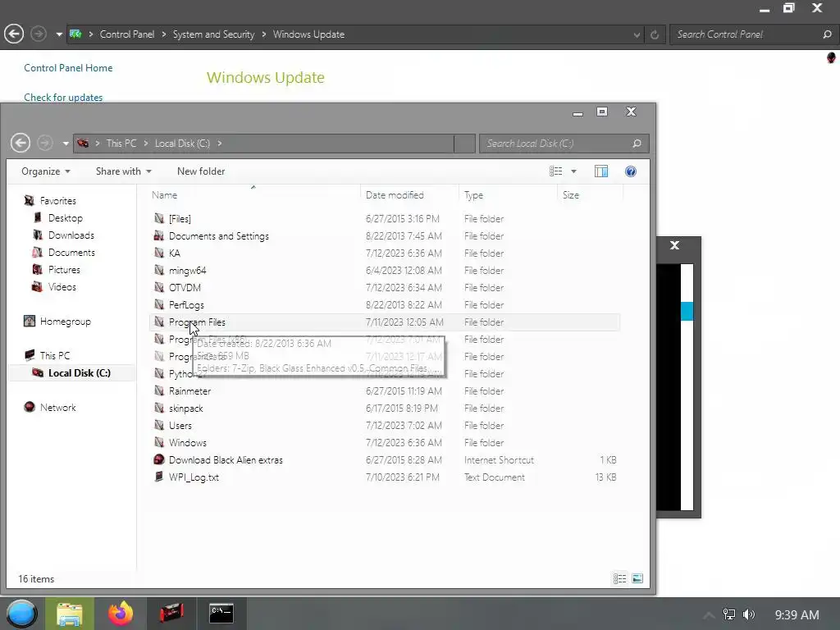Open File Explorer from taskbar

(x=70, y=614)
